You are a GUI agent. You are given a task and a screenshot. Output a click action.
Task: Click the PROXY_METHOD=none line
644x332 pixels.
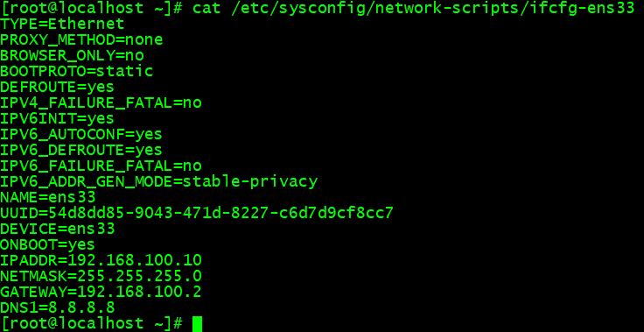coord(81,40)
